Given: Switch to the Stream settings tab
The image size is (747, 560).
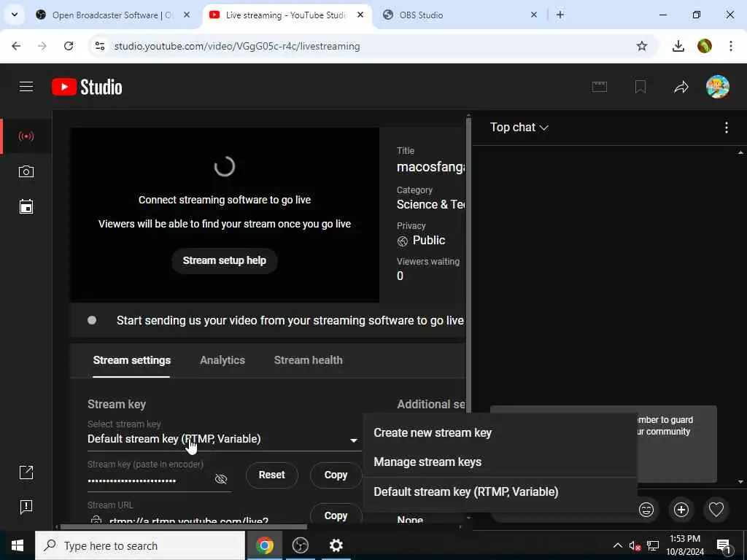Looking at the screenshot, I should click(x=131, y=360).
